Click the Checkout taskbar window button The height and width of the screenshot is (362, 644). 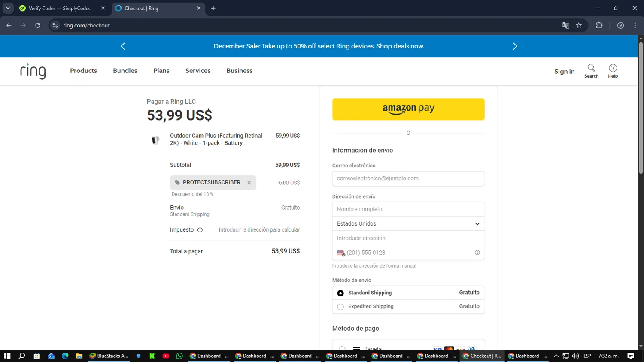coord(482,356)
